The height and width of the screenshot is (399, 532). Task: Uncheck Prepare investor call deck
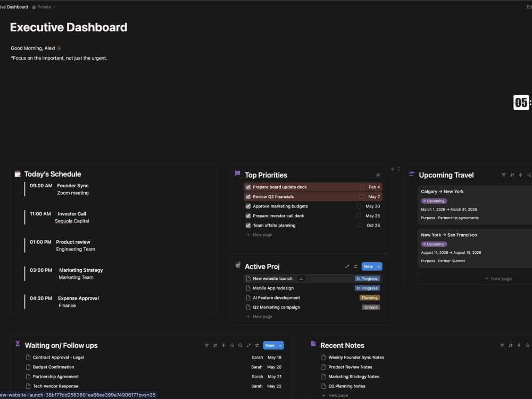[248, 216]
